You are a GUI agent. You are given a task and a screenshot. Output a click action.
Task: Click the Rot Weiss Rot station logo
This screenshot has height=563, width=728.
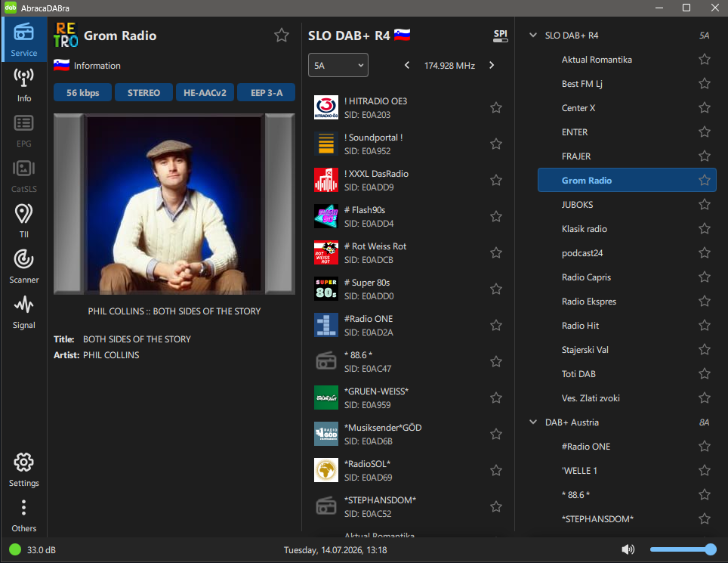[326, 252]
